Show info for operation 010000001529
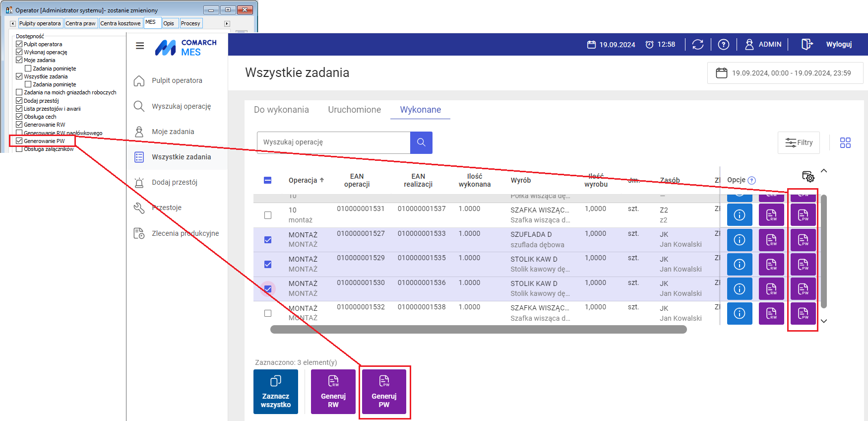868x421 pixels. [740, 264]
